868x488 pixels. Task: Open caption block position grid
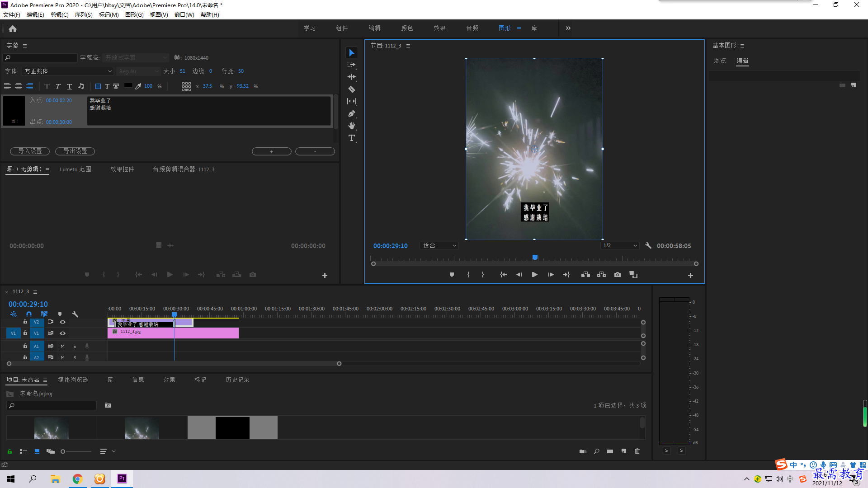click(186, 86)
